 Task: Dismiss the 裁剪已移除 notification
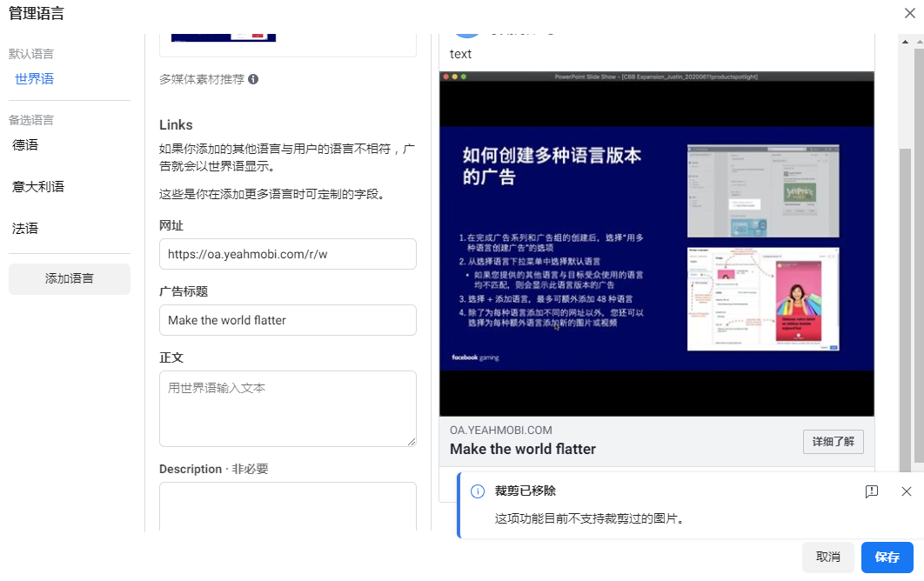(x=907, y=491)
